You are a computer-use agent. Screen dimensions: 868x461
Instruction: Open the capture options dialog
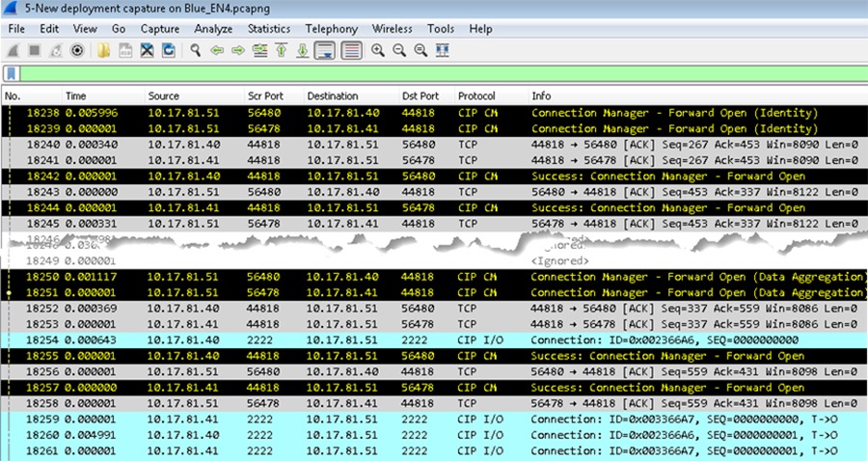(x=77, y=51)
